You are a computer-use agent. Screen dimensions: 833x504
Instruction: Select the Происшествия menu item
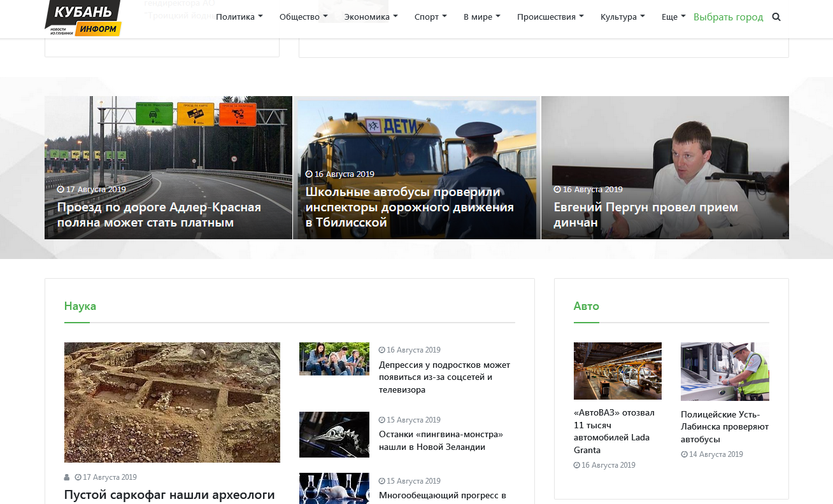550,17
